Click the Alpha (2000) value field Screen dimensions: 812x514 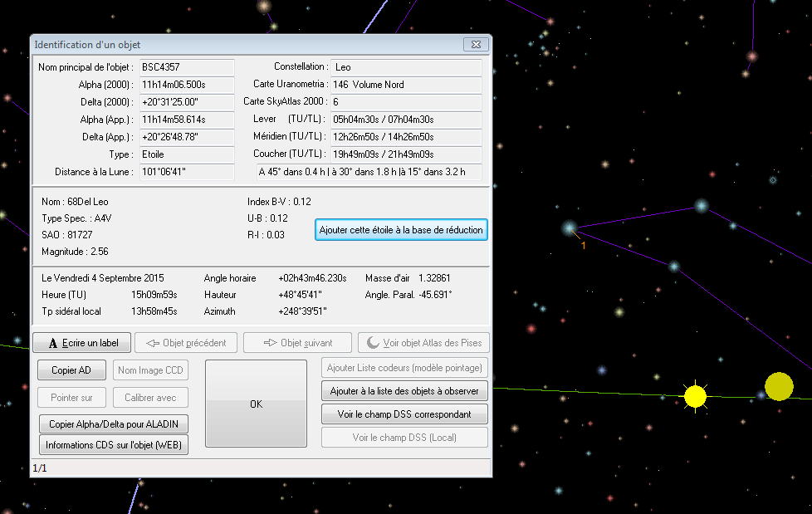pos(186,85)
